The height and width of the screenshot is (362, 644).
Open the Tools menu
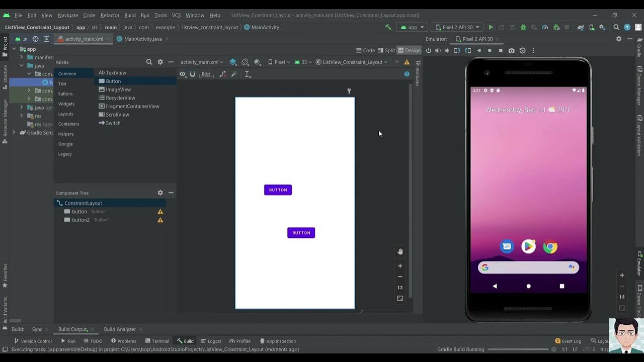[160, 15]
